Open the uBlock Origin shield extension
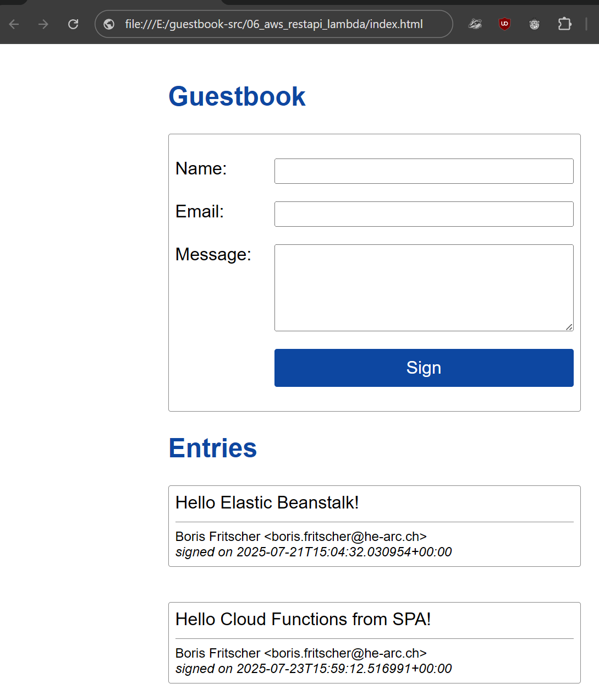 [x=504, y=24]
